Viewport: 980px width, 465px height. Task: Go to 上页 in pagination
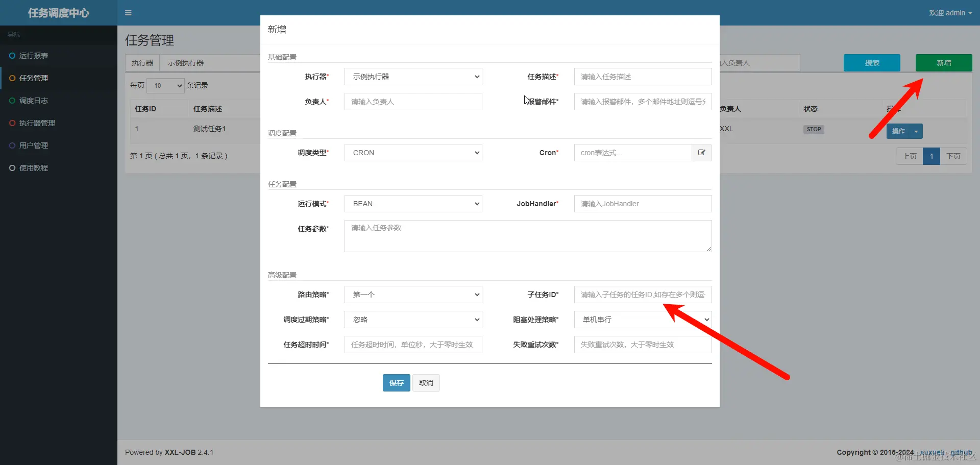pos(910,156)
